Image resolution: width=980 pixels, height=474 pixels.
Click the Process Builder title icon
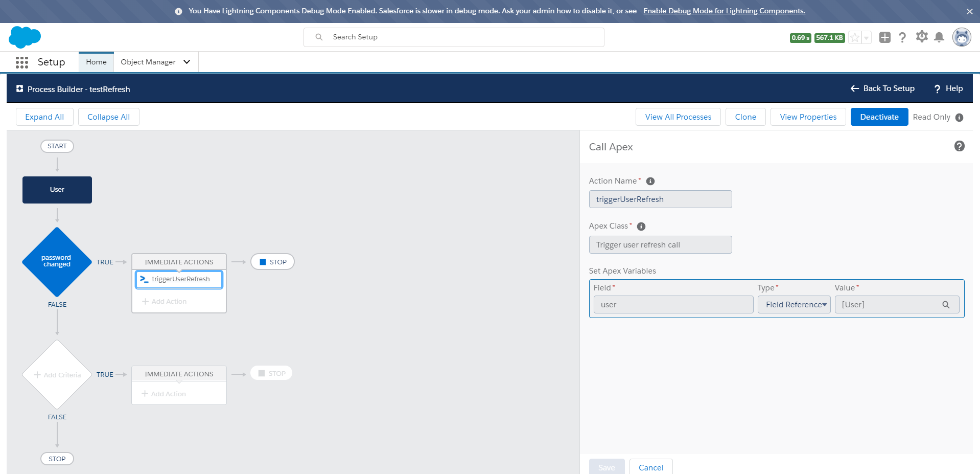19,89
